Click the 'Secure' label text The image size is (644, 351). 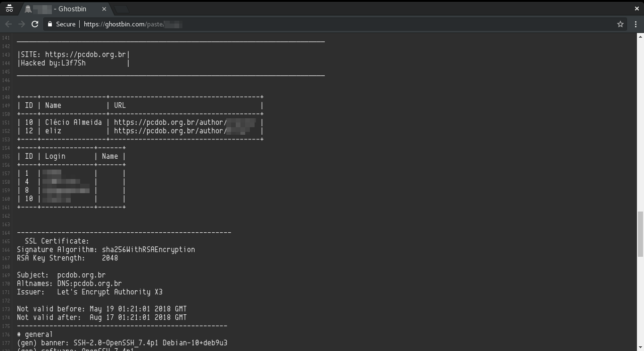point(66,24)
